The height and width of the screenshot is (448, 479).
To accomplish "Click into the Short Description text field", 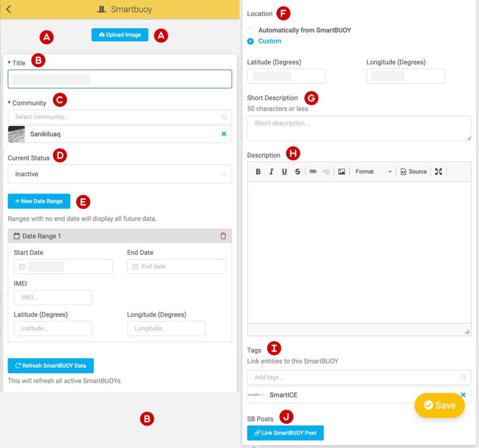I will pos(359,128).
